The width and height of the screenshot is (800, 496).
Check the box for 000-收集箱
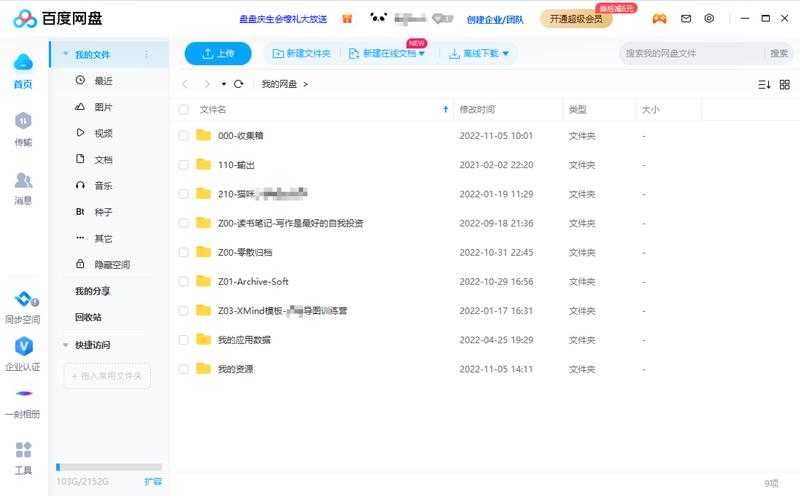coord(184,136)
